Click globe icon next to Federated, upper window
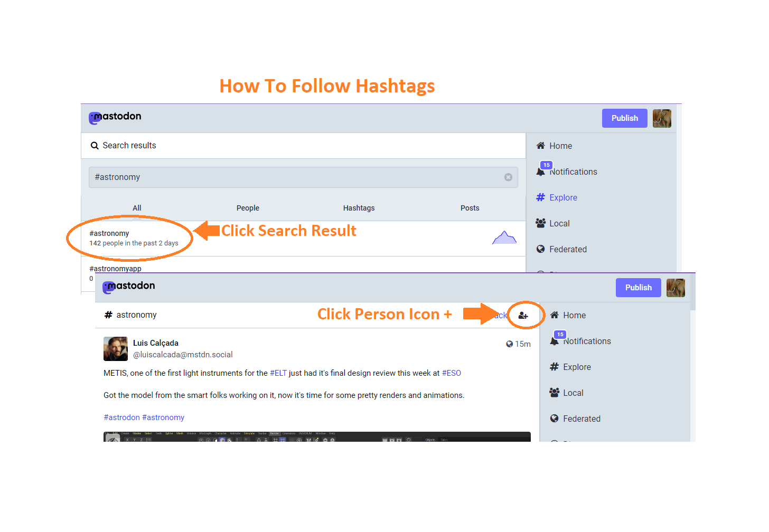769x532 pixels. (540, 249)
